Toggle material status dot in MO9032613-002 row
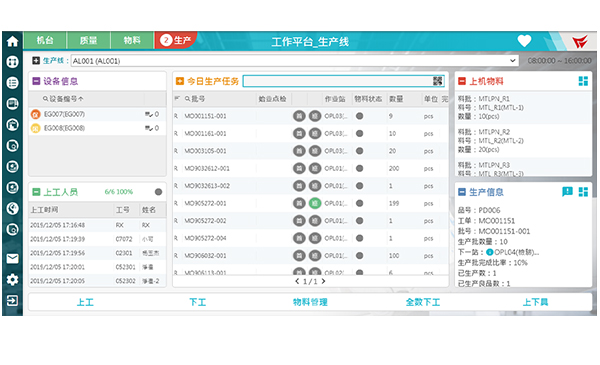600x365 pixels. [x=359, y=186]
